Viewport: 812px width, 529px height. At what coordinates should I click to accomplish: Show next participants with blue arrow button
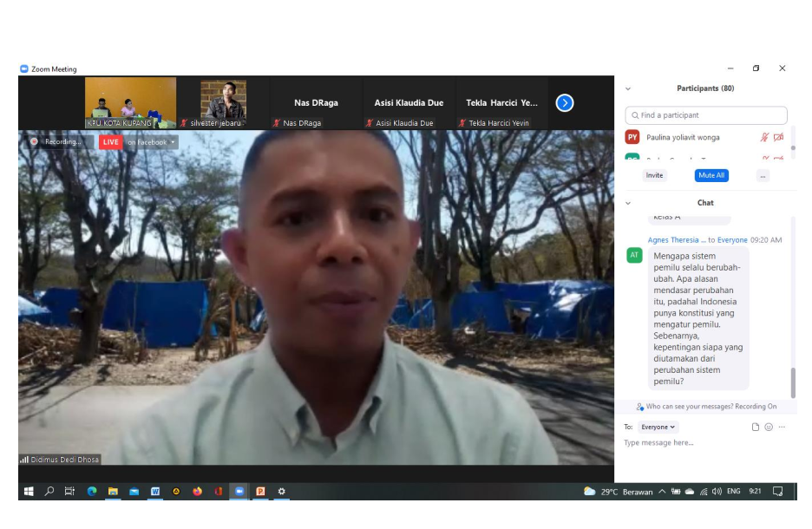coord(565,103)
